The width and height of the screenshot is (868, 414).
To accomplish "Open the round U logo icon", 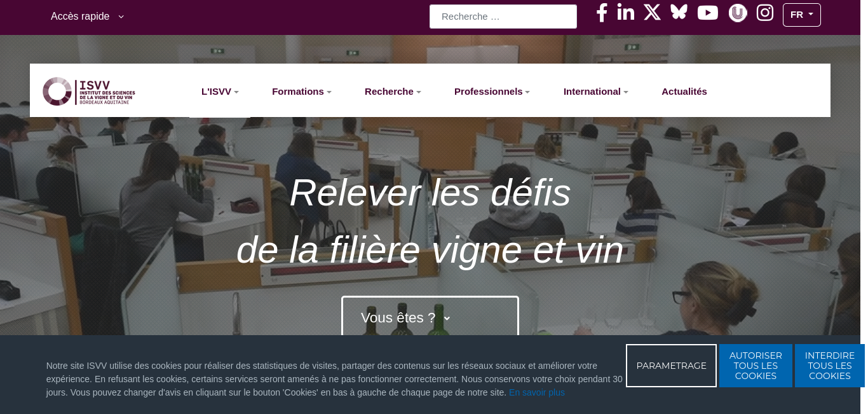I will pyautogui.click(x=738, y=13).
